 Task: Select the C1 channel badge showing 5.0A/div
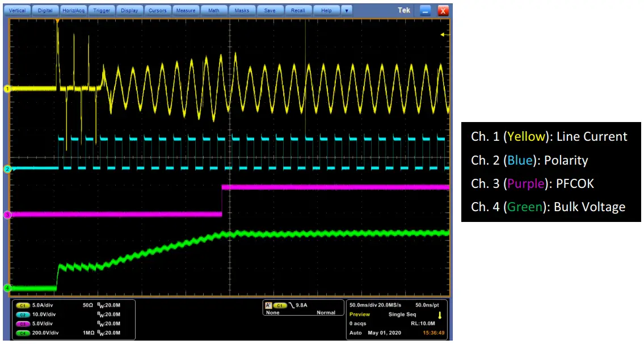[x=24, y=305]
